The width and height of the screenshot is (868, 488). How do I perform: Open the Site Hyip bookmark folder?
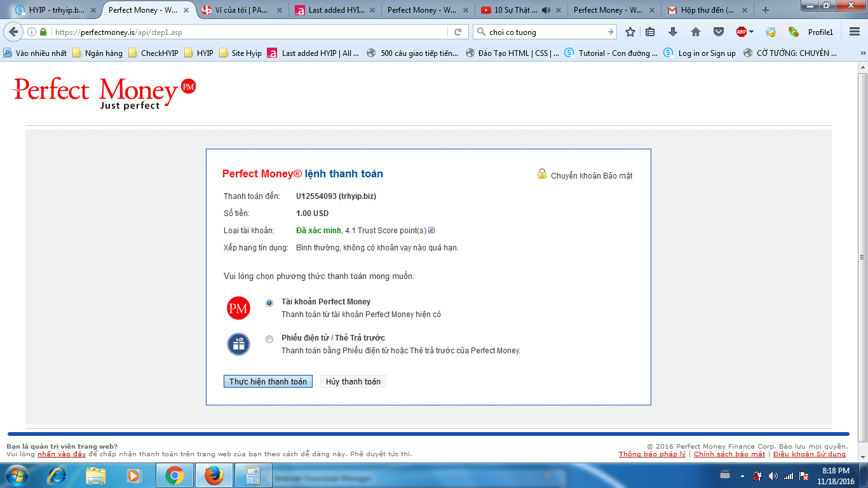(x=240, y=53)
